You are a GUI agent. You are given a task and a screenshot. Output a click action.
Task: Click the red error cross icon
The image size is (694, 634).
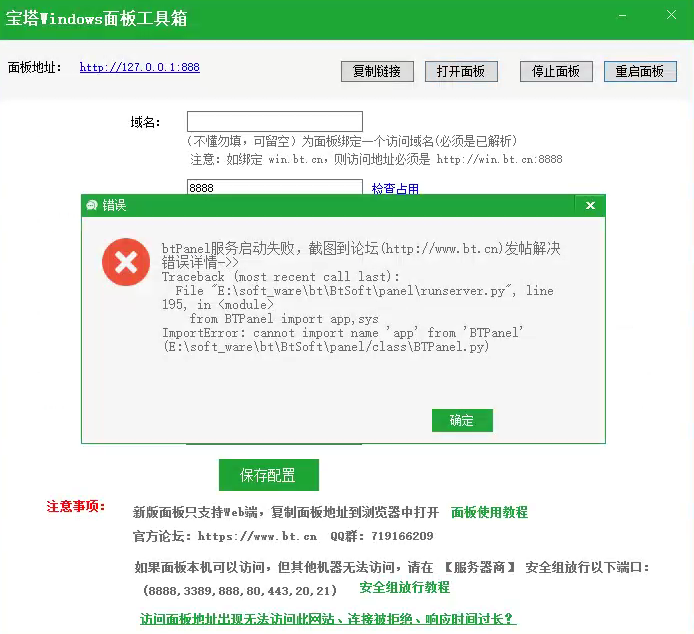126,262
